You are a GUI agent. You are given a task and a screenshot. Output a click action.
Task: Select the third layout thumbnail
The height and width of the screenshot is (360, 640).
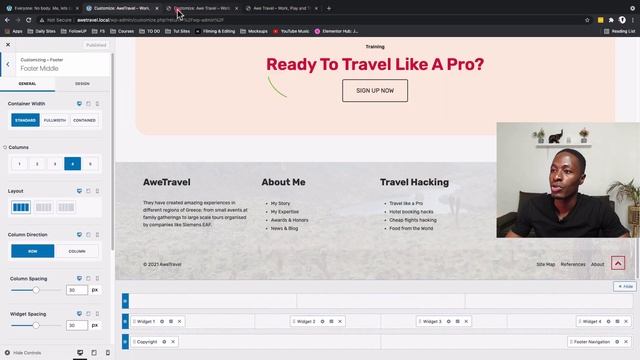pos(66,207)
